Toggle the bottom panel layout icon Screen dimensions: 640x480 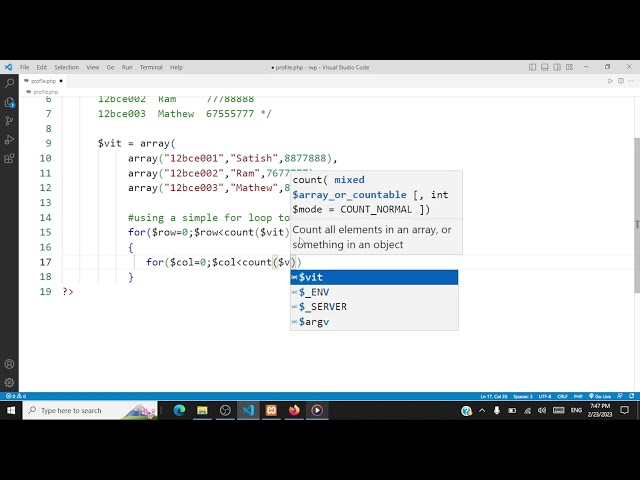[544, 67]
